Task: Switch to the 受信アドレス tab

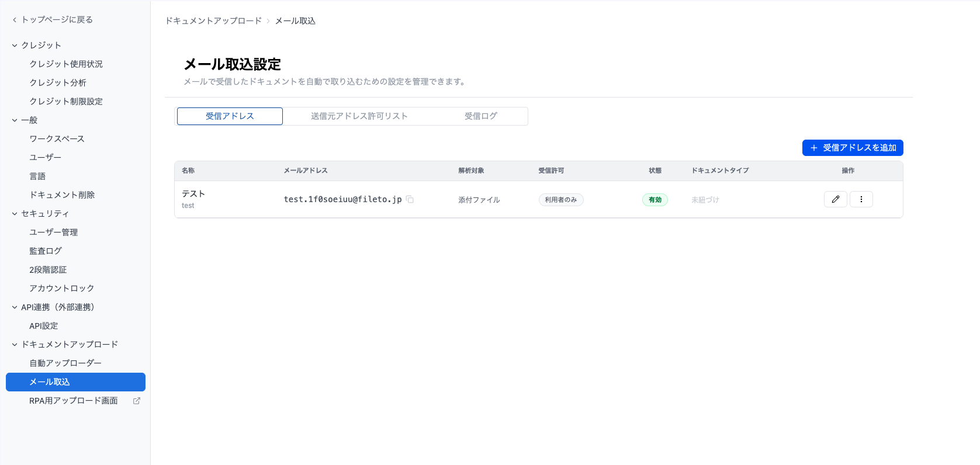Action: pos(230,116)
